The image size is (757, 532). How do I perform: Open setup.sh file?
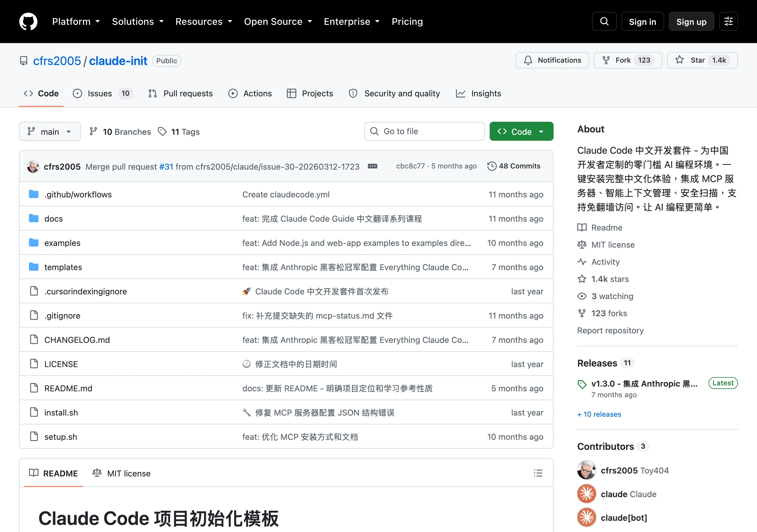coord(61,437)
